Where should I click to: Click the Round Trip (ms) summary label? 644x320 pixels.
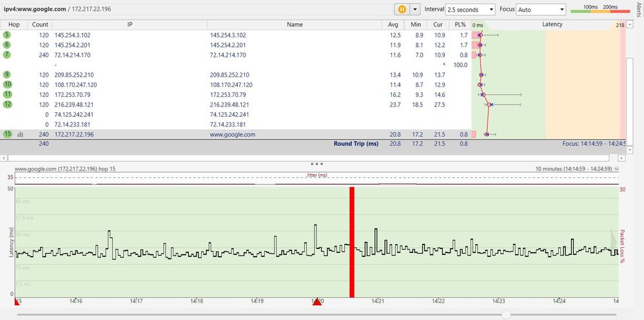click(356, 144)
